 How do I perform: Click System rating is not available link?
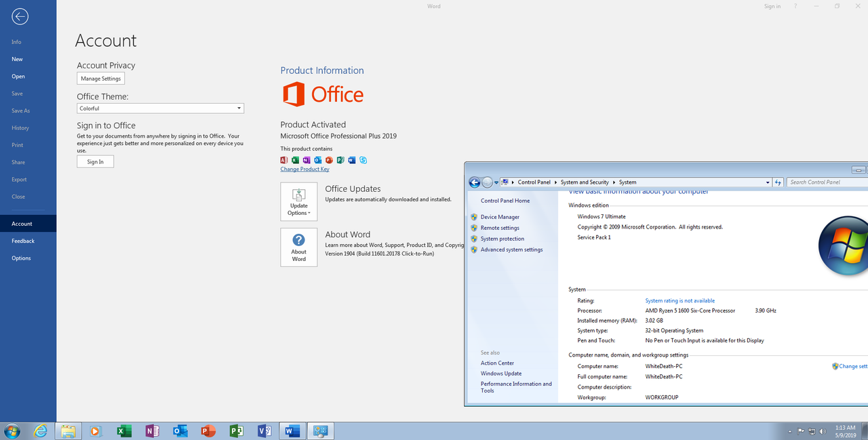click(680, 300)
